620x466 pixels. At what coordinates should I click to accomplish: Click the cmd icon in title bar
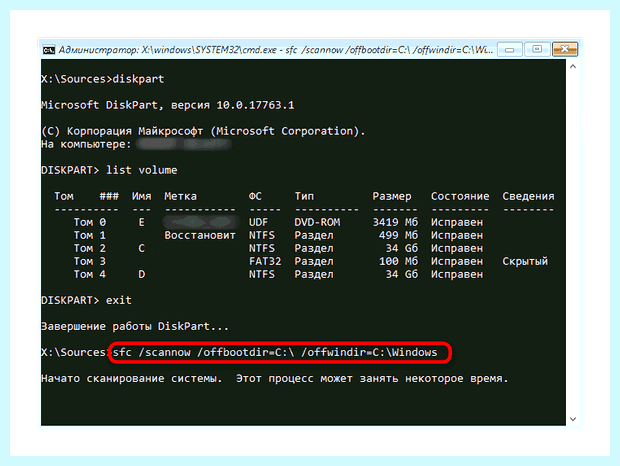[x=49, y=50]
